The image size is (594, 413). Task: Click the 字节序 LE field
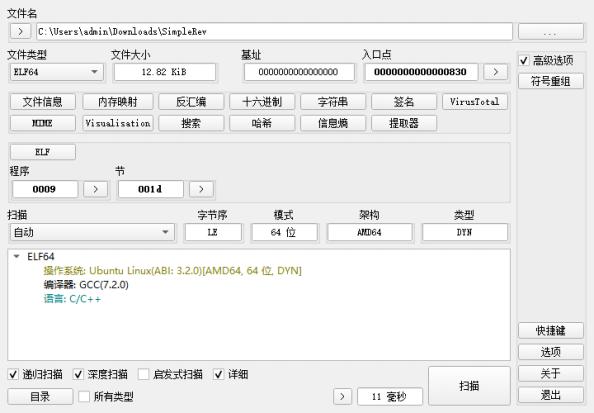(x=213, y=232)
